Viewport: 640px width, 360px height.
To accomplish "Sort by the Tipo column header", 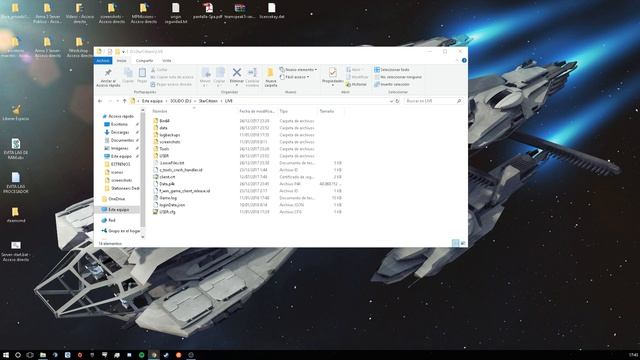I will 284,111.
